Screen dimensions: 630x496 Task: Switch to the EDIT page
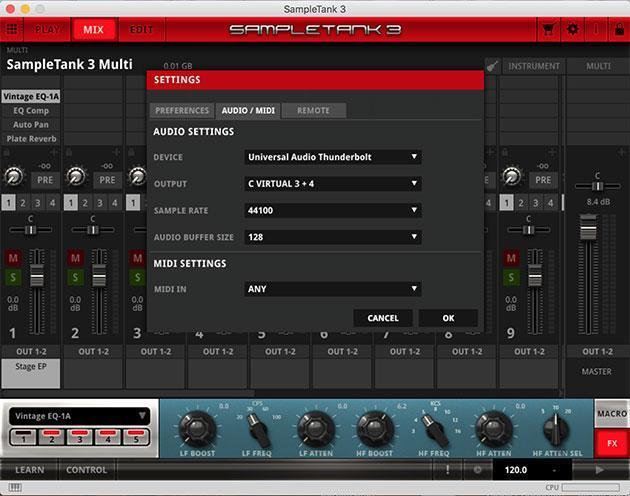[x=141, y=30]
